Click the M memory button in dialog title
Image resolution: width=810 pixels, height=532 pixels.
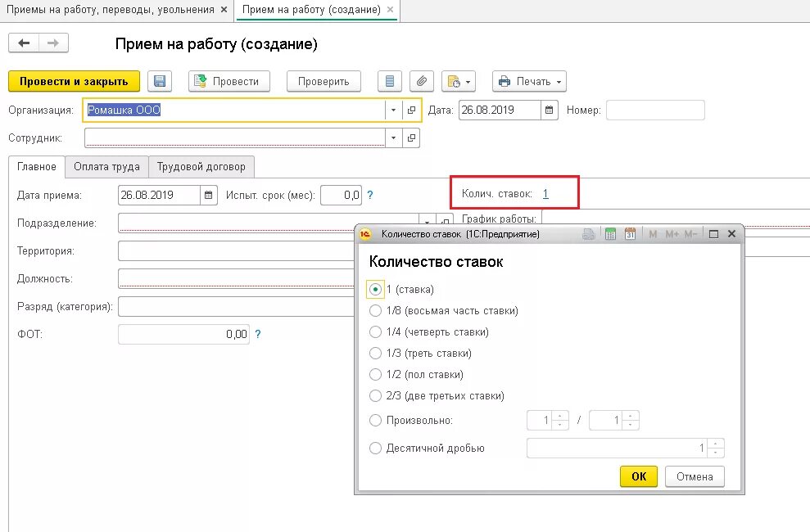653,234
